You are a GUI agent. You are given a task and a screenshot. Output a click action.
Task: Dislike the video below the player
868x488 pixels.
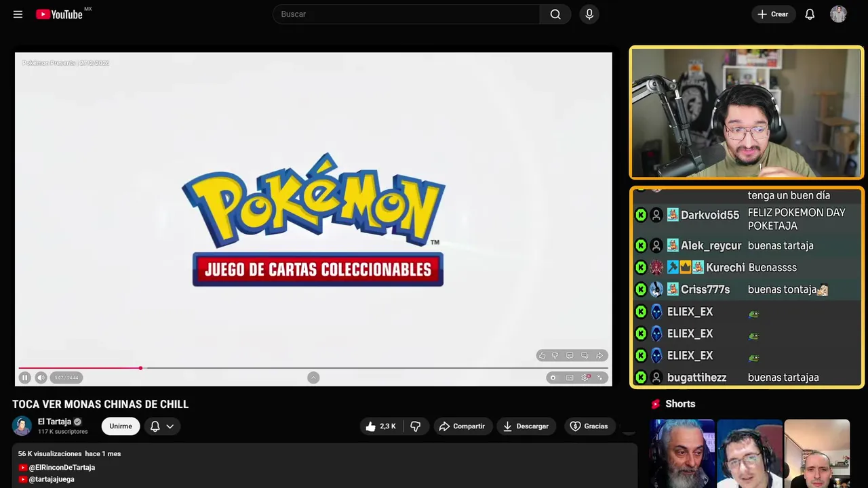[x=416, y=426]
